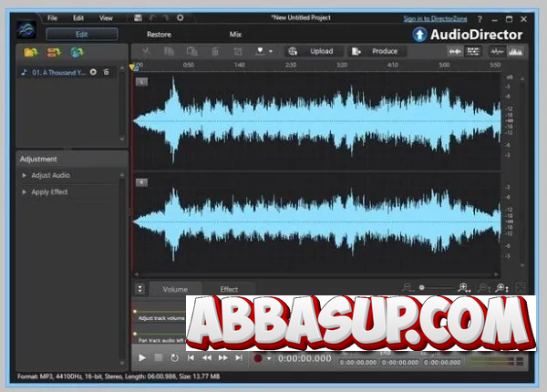547x392 pixels.
Task: Click the marker icon in the edit toolbar
Action: click(260, 51)
